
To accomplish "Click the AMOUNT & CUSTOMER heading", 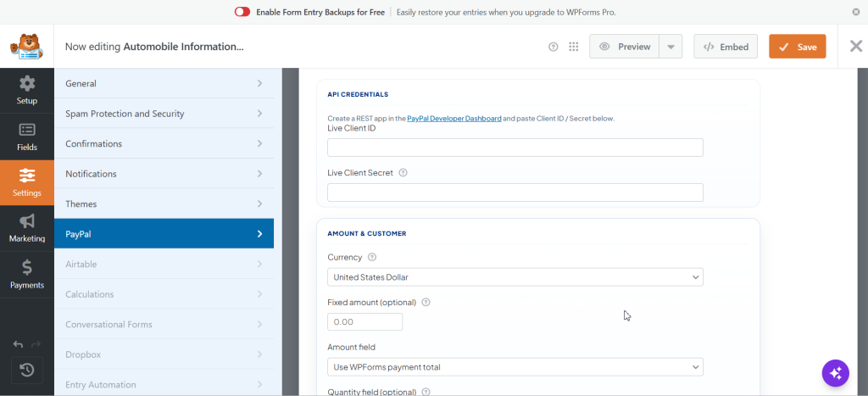I will coord(366,234).
